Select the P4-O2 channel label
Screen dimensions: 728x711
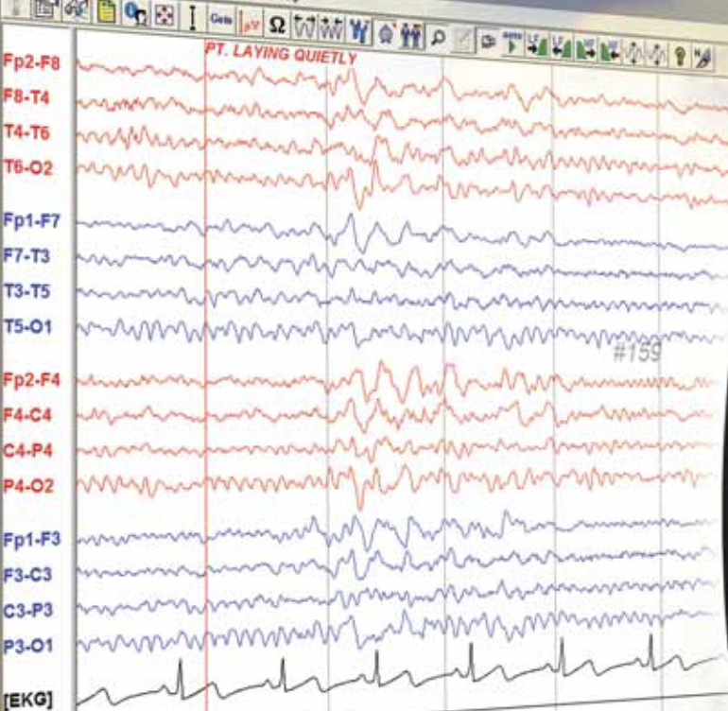click(28, 486)
